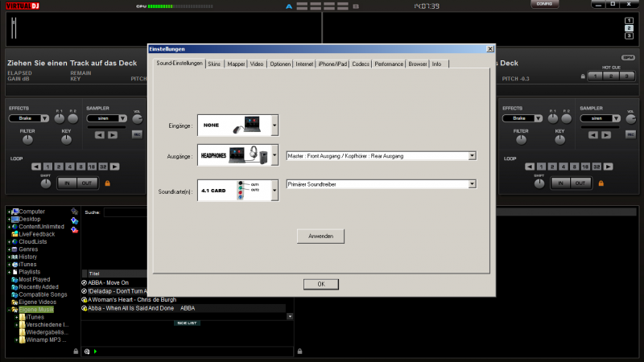644x362 pixels.
Task: Select loop length 32 on left deck
Action: [x=103, y=167]
